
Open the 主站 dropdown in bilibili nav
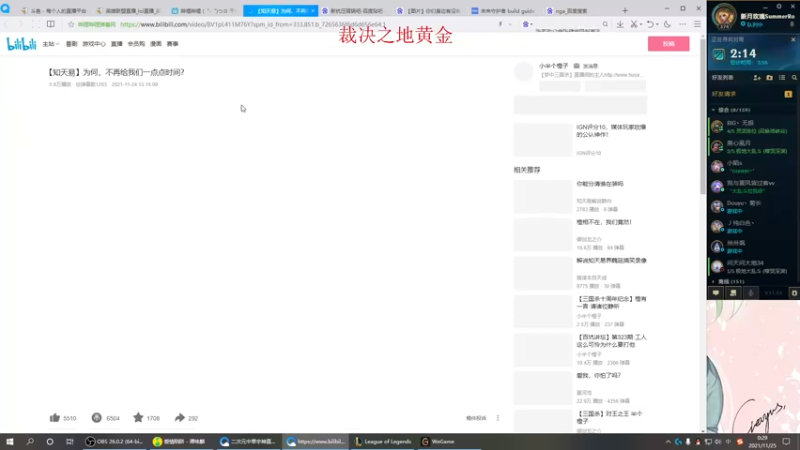tap(51, 44)
